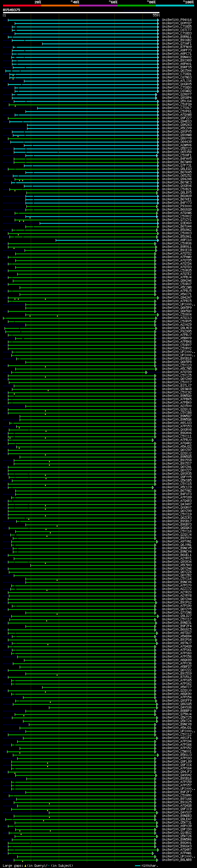Select hit label UniRef100_P92995
This screenshot has width=197, height=868.
tap(177, 332)
